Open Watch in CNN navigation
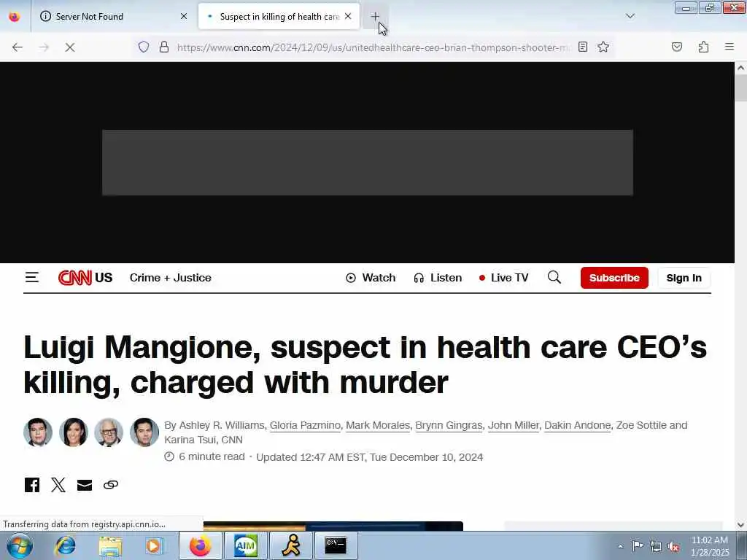The image size is (747, 560). click(371, 278)
